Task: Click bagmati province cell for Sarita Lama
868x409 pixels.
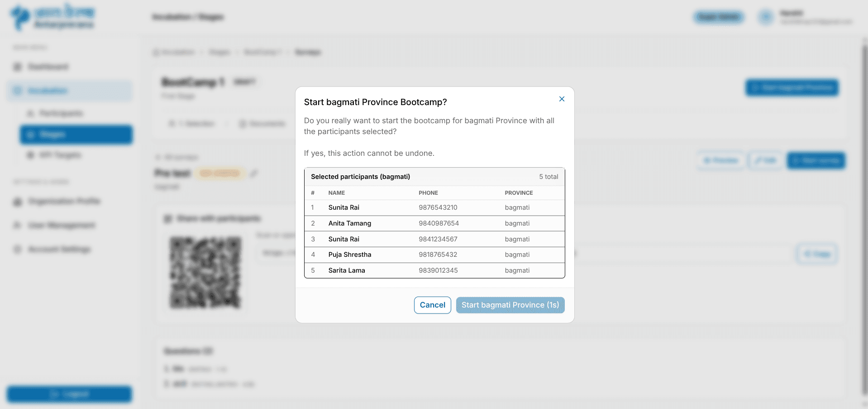Action: tap(517, 270)
